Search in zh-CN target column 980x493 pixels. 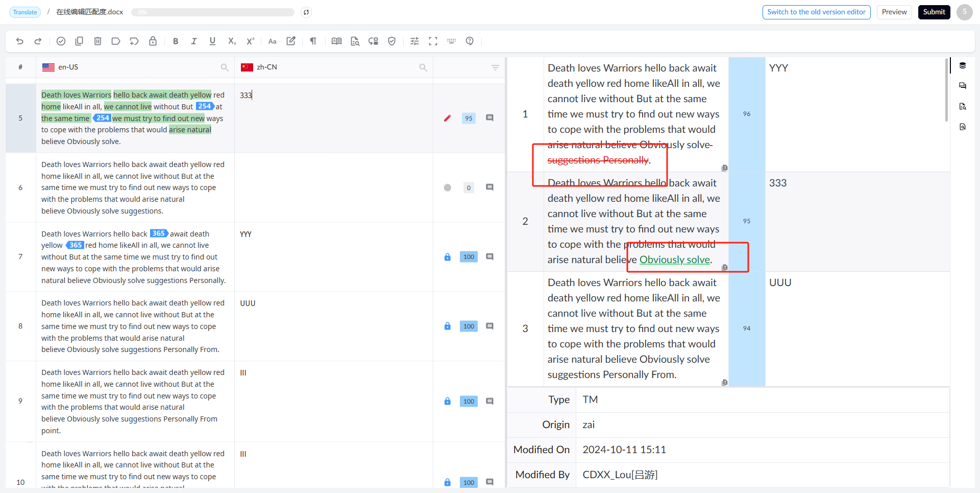[x=423, y=67]
